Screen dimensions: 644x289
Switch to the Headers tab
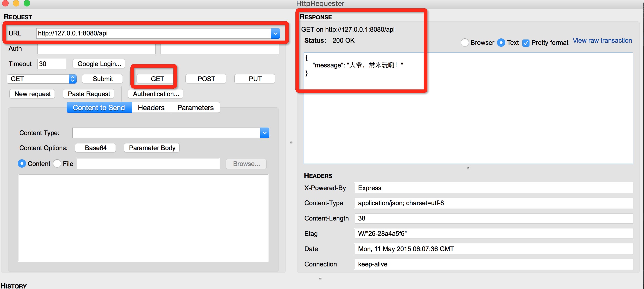[151, 108]
